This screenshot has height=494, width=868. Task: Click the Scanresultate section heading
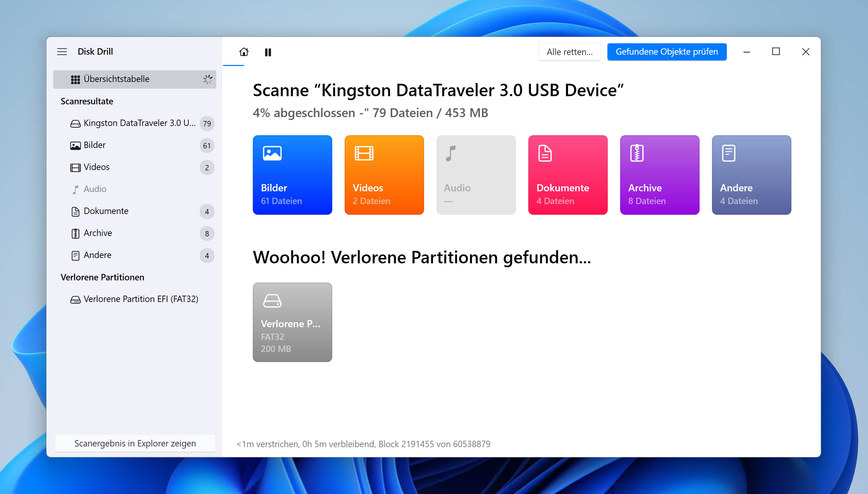tap(87, 101)
